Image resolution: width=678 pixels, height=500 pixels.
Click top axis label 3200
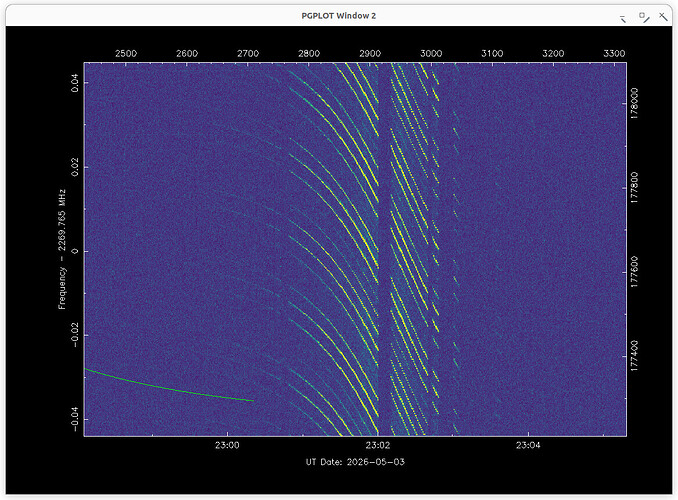click(x=553, y=53)
